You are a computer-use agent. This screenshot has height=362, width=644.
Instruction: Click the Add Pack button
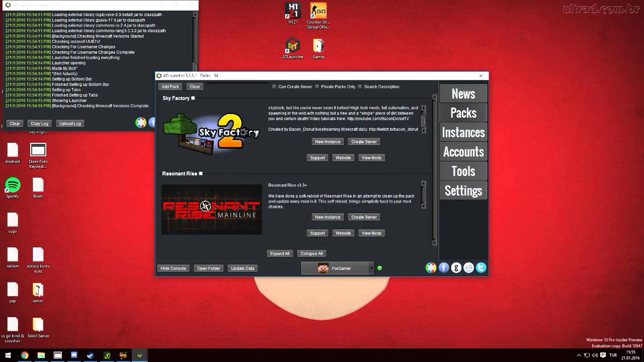(170, 86)
